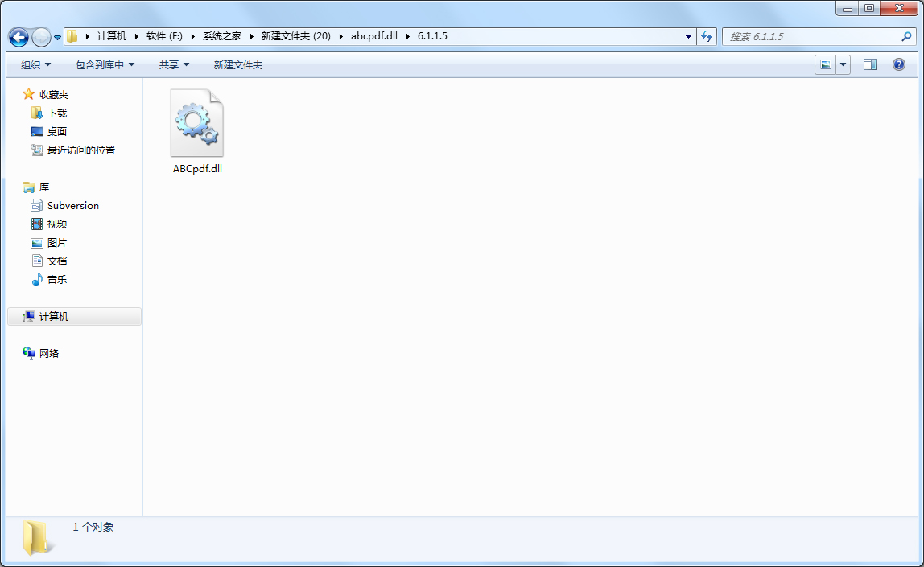
Task: Open the Subversion library
Action: 72,206
